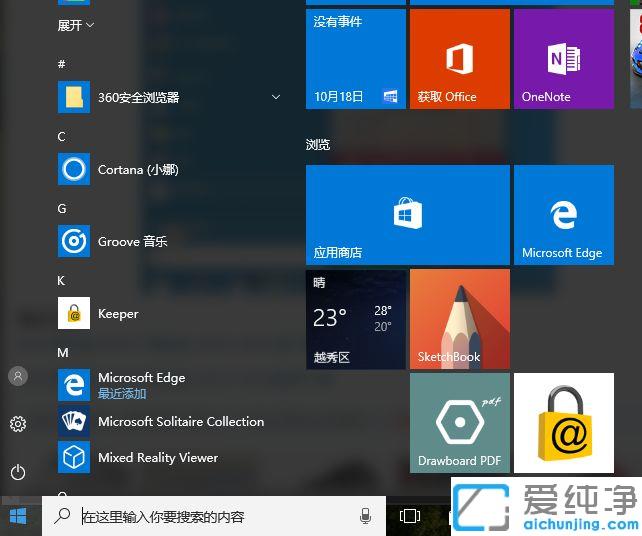Open Settings gear in Start sidebar
The height and width of the screenshot is (536, 642).
pyautogui.click(x=18, y=424)
